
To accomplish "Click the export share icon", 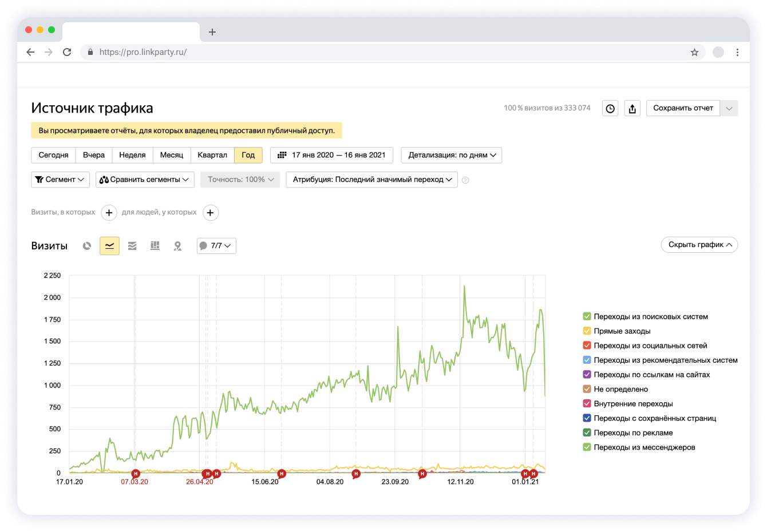I will 632,109.
